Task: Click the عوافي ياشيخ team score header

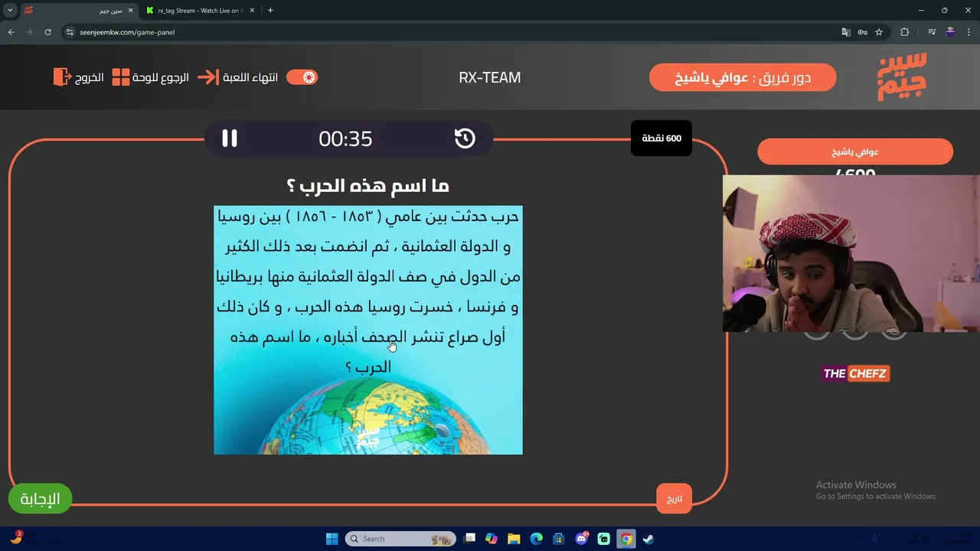Action: (x=855, y=152)
